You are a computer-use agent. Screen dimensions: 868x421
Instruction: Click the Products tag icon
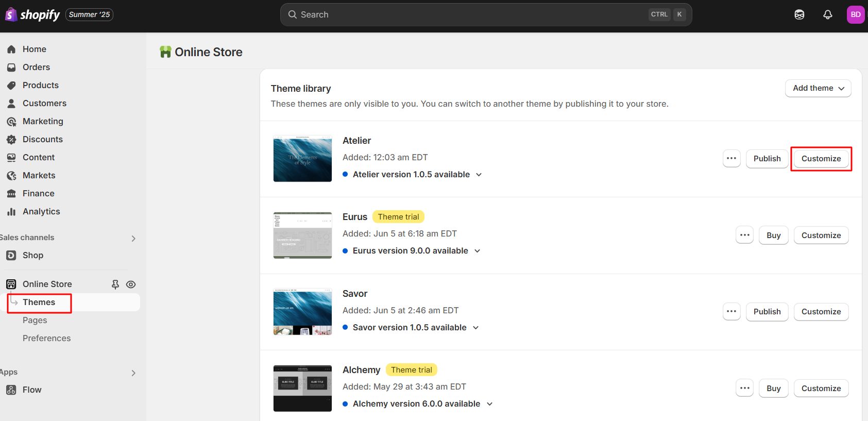point(11,86)
